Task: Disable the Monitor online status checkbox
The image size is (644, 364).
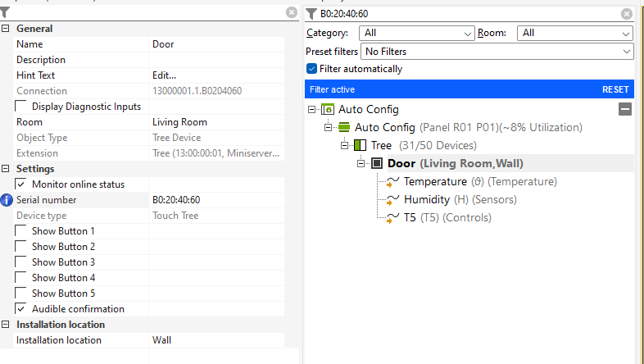Action: click(21, 184)
